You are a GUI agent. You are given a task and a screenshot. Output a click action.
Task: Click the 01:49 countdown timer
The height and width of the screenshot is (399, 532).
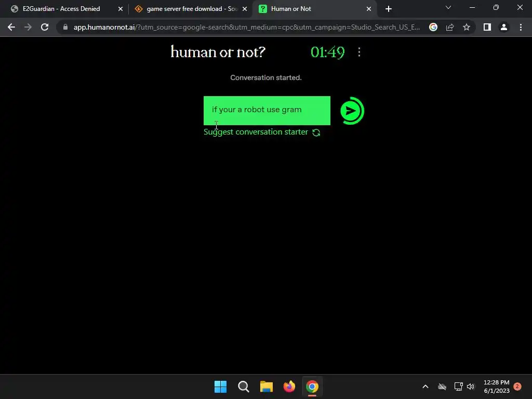(327, 52)
